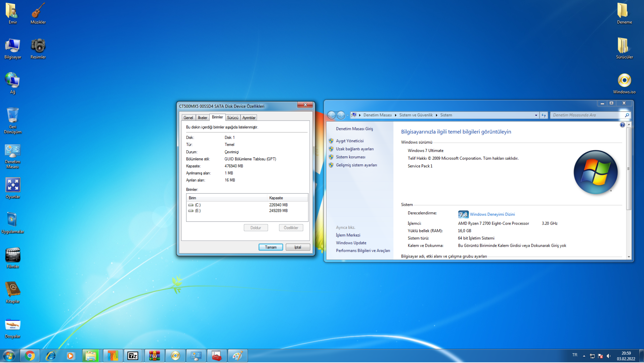The width and height of the screenshot is (644, 363).
Task: Open İşlem Merkezi link
Action: click(348, 235)
